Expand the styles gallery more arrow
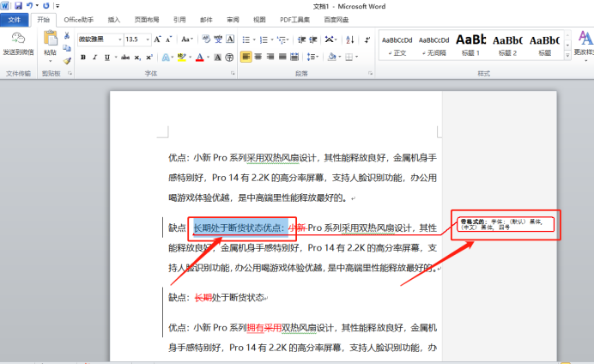The image size is (594, 364). (x=567, y=55)
